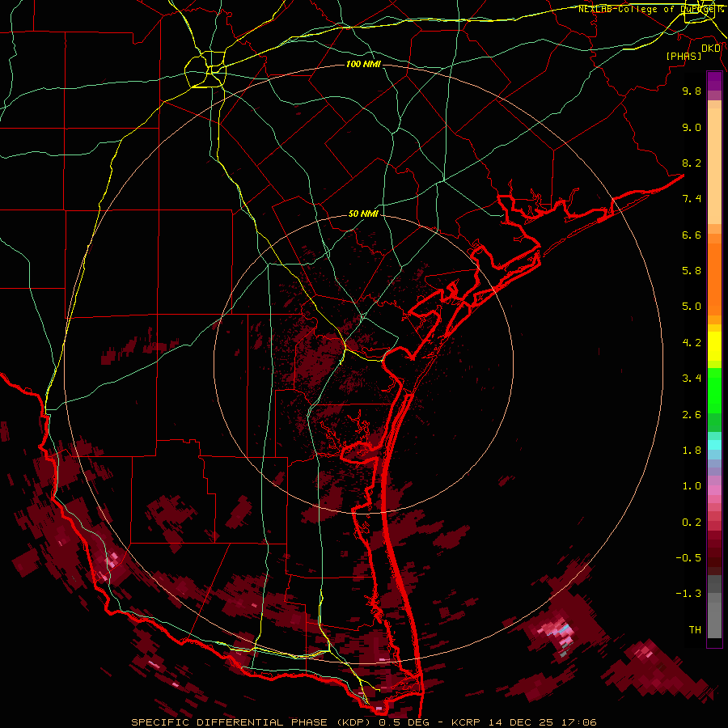This screenshot has width=728, height=728.
Task: Click the 2.6 value on the color scale
Action: click(692, 415)
